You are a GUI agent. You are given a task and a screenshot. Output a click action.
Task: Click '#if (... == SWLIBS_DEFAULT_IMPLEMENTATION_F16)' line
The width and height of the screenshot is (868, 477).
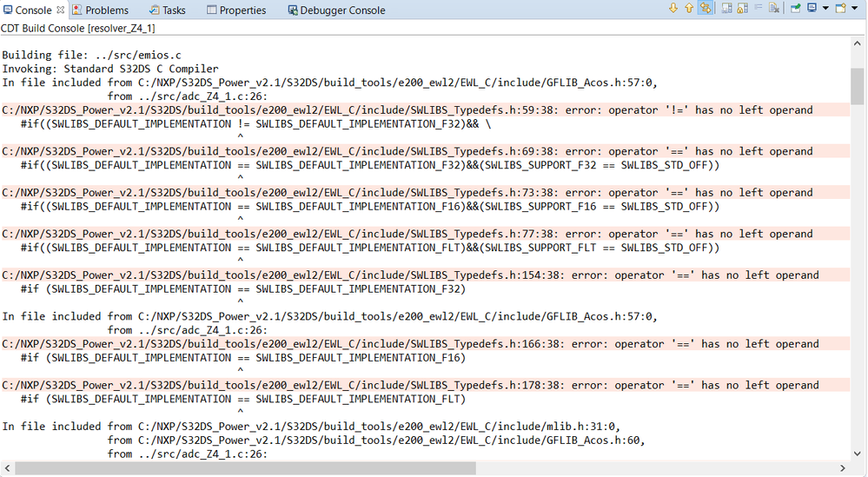point(243,357)
